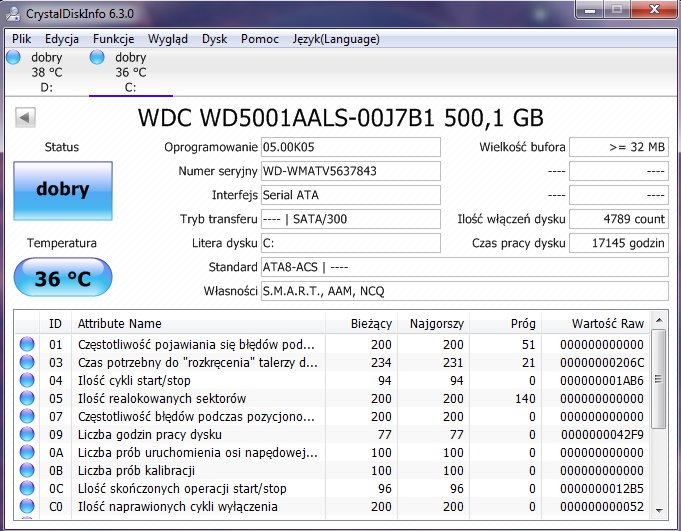The width and height of the screenshot is (681, 531).
Task: Open the Plik menu
Action: point(21,39)
